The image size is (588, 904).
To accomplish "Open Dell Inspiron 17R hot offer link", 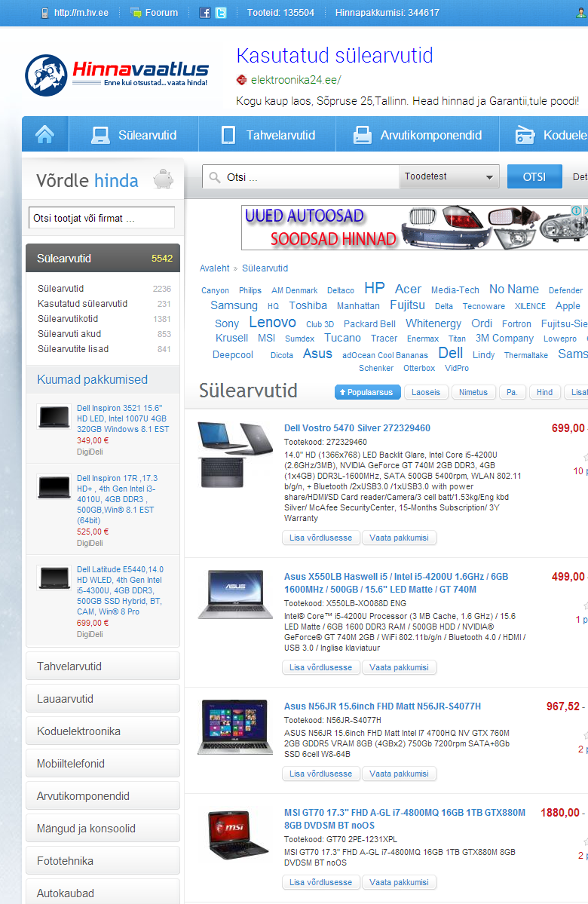I will click(x=118, y=498).
